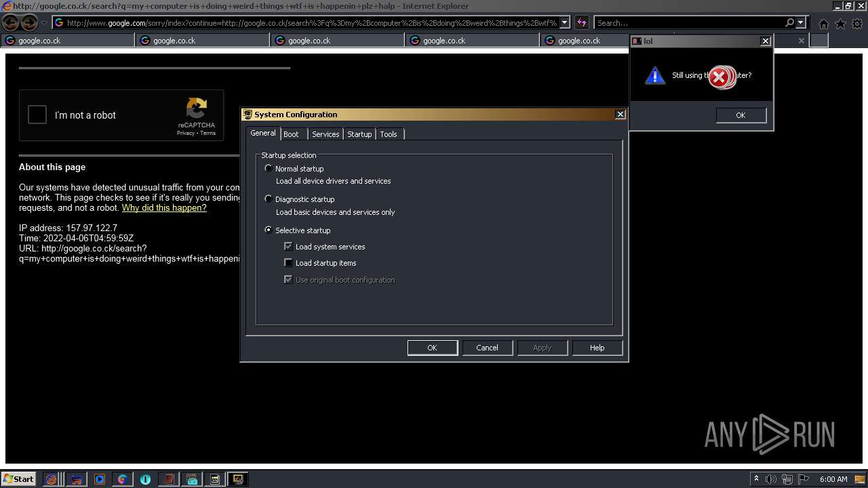868x488 pixels.
Task: Open the folder/explorer taskbar icon
Action: tap(77, 479)
